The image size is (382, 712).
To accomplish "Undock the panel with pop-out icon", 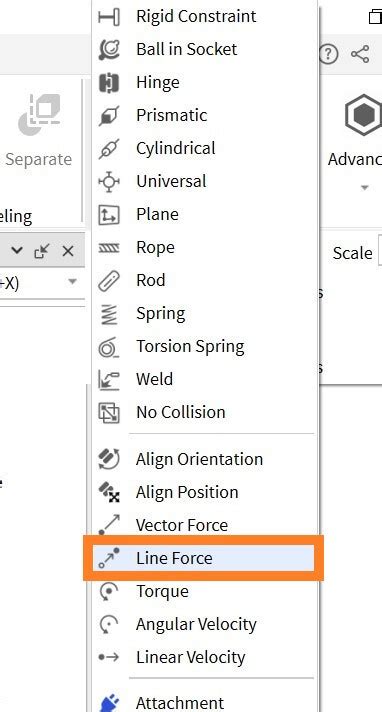I will click(42, 251).
